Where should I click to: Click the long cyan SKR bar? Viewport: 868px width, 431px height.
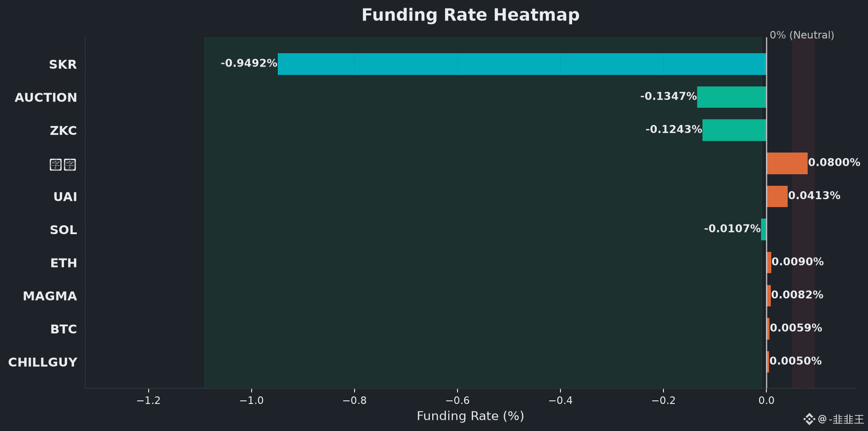[x=522, y=64]
